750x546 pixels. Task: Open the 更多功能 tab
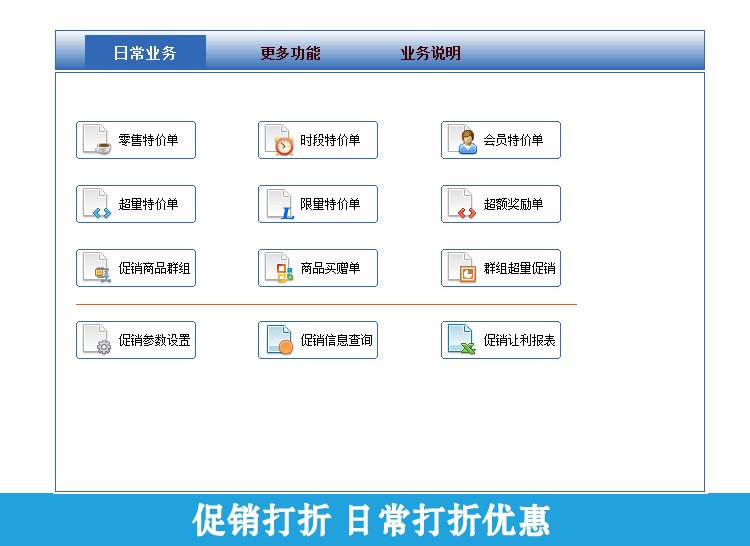tap(290, 53)
